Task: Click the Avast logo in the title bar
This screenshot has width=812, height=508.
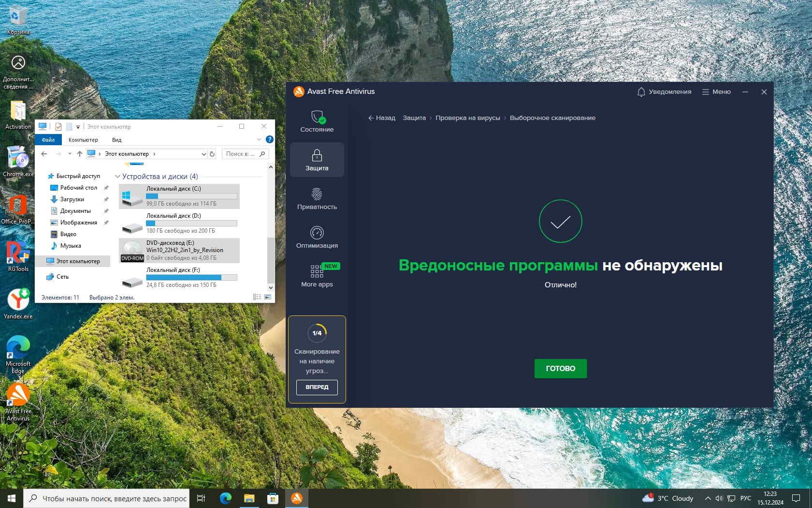Action: (x=299, y=91)
